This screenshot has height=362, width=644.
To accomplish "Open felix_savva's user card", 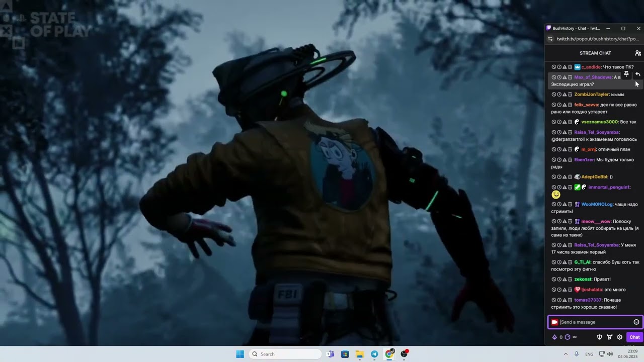I will coord(586,105).
